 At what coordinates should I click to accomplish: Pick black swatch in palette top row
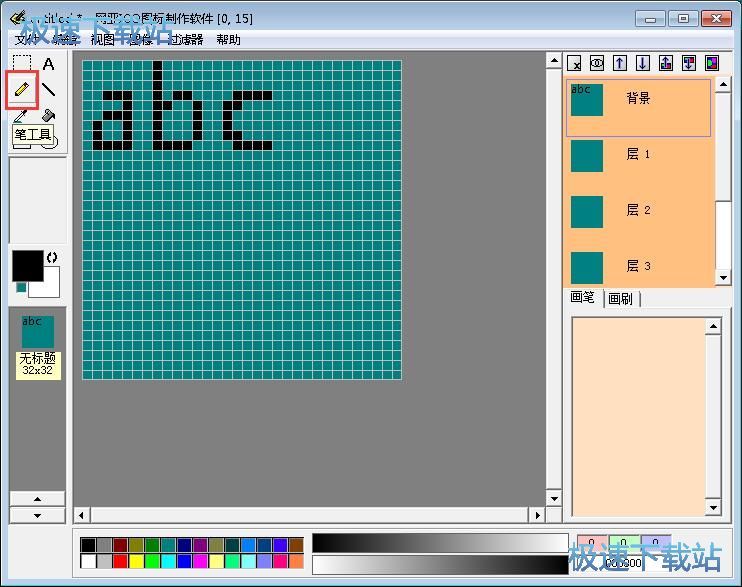pos(88,545)
